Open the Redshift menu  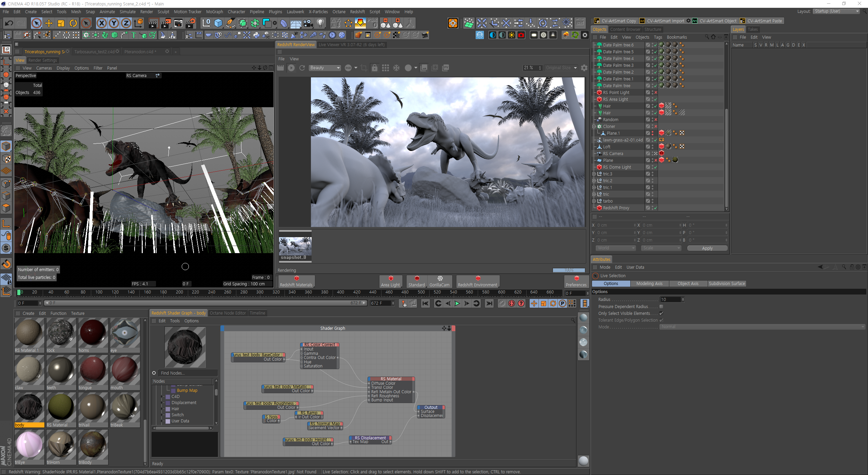(357, 12)
